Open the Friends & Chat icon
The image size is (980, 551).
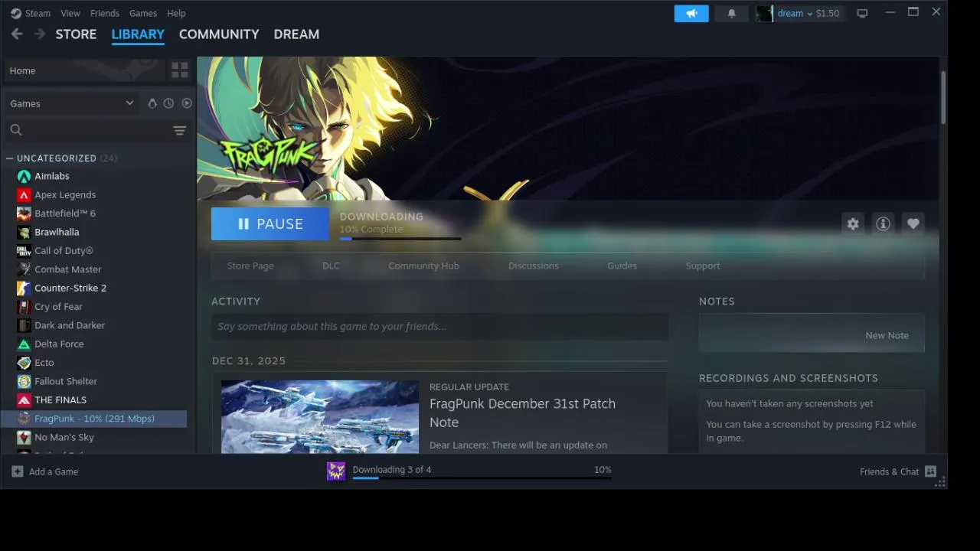point(930,471)
